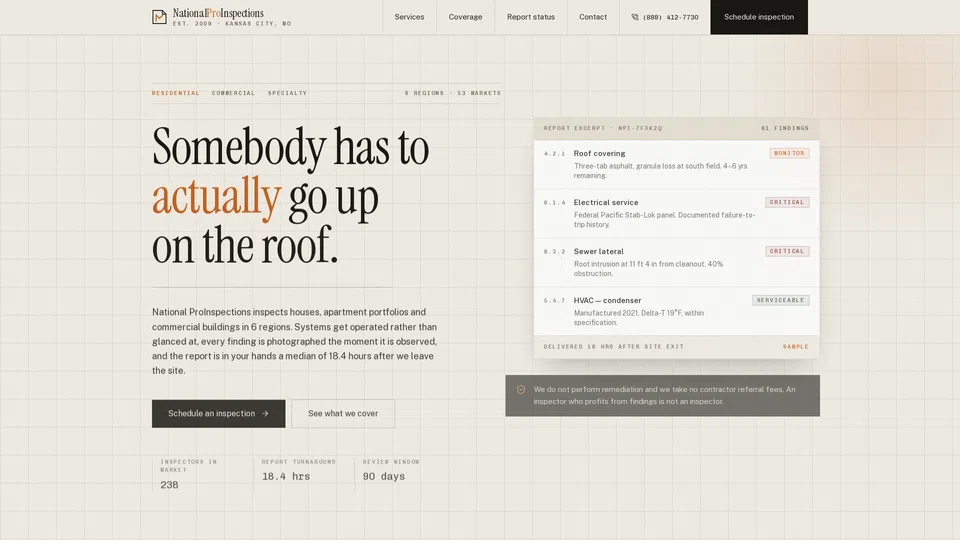Open the Coverage nav link
The height and width of the screenshot is (540, 960).
coord(465,17)
